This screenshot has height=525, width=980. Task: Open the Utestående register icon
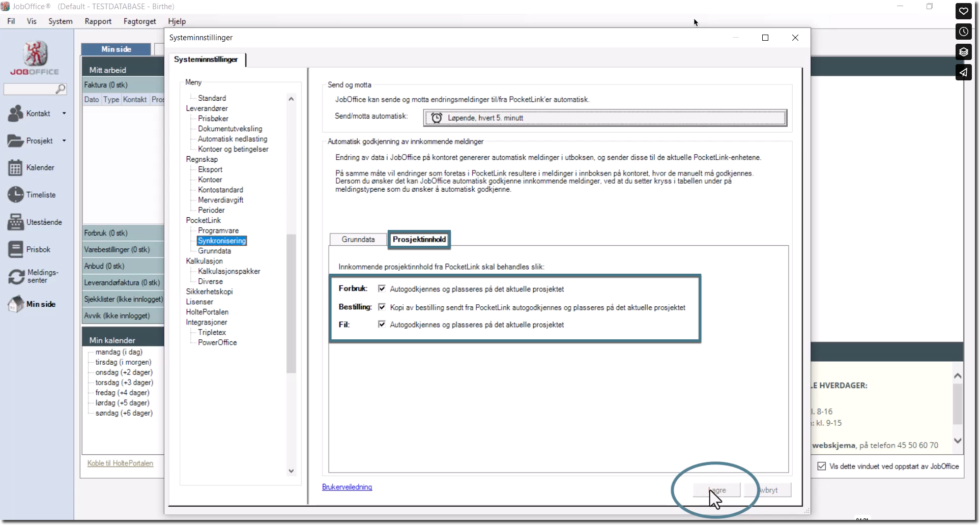(x=15, y=222)
